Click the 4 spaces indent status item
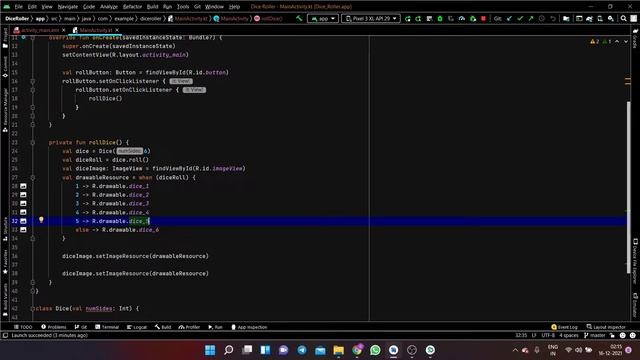This screenshot has width=640, height=360. pos(569,335)
